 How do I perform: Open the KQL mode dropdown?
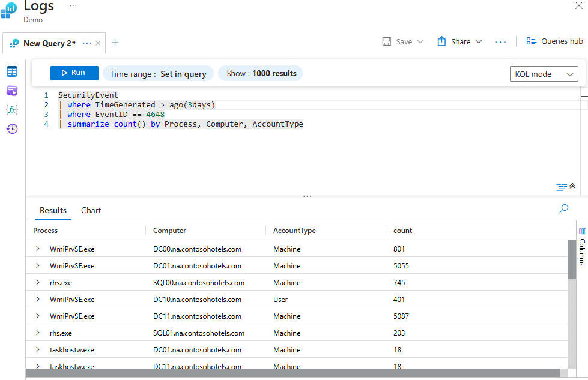[x=544, y=74]
